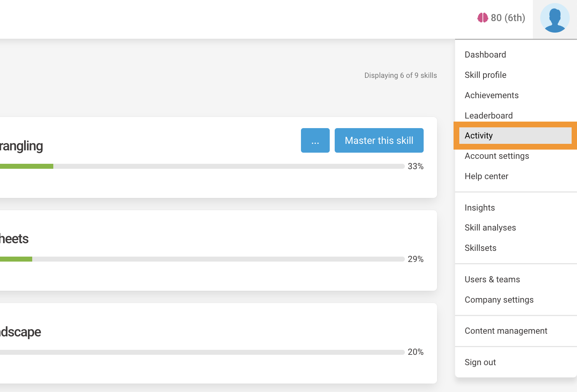
Task: Click the 'Master this skill' button
Action: click(x=379, y=140)
